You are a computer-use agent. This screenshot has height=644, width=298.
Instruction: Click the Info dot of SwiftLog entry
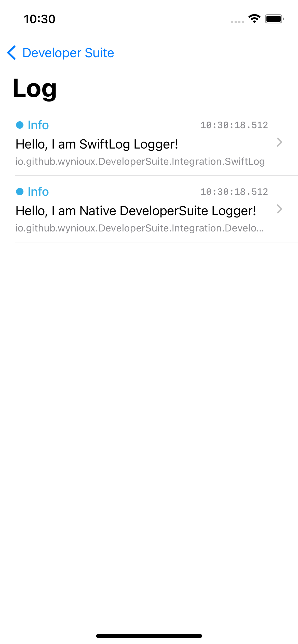coord(20,125)
